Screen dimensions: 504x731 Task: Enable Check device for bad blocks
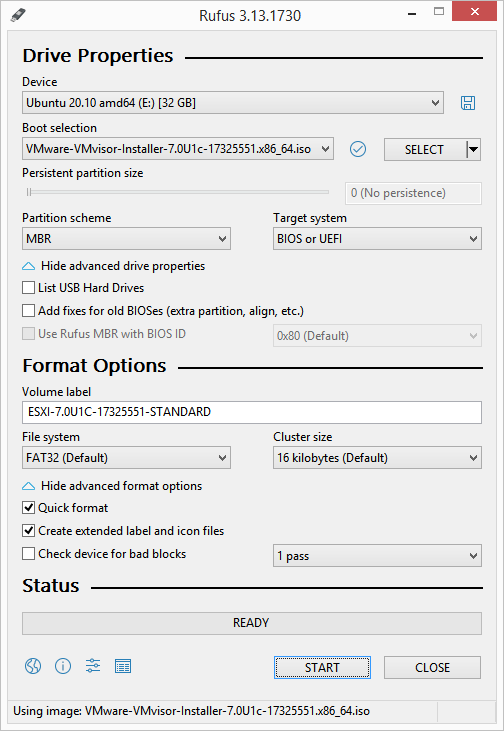pos(29,554)
